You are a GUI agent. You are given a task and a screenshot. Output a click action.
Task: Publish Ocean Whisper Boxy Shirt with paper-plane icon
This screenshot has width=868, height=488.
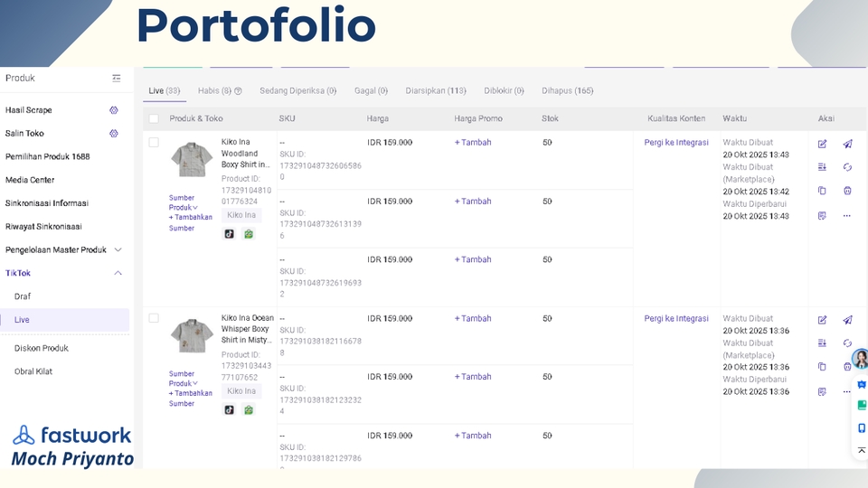click(x=847, y=320)
